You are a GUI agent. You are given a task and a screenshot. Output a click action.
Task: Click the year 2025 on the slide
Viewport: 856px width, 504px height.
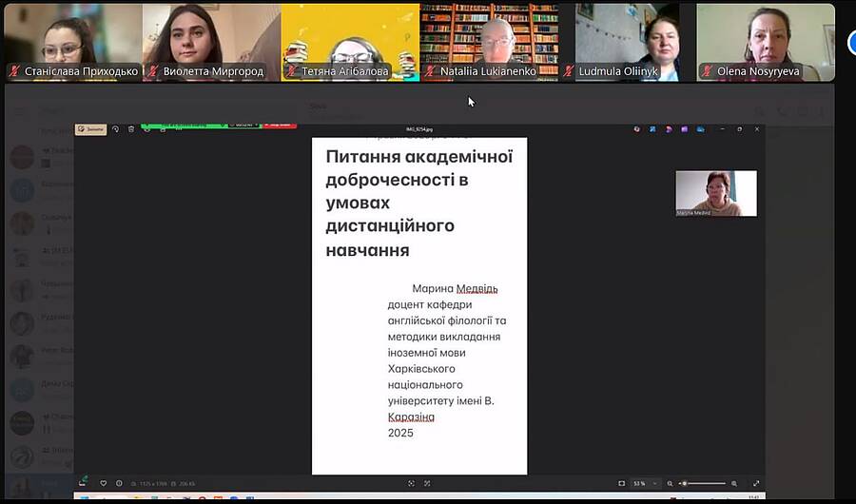pyautogui.click(x=400, y=433)
